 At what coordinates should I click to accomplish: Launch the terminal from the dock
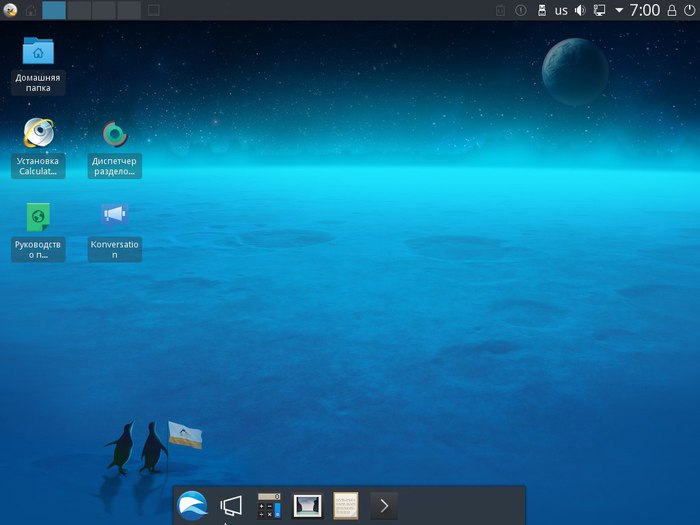(x=384, y=505)
